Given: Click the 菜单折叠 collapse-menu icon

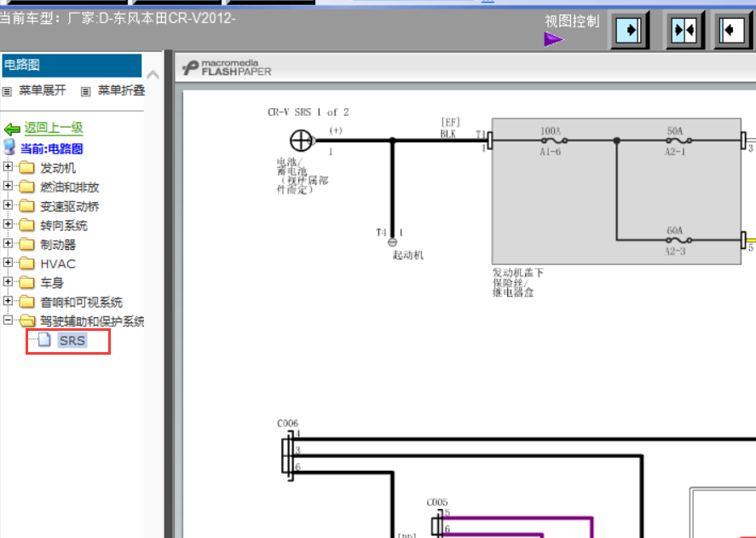Looking at the screenshot, I should 85,91.
